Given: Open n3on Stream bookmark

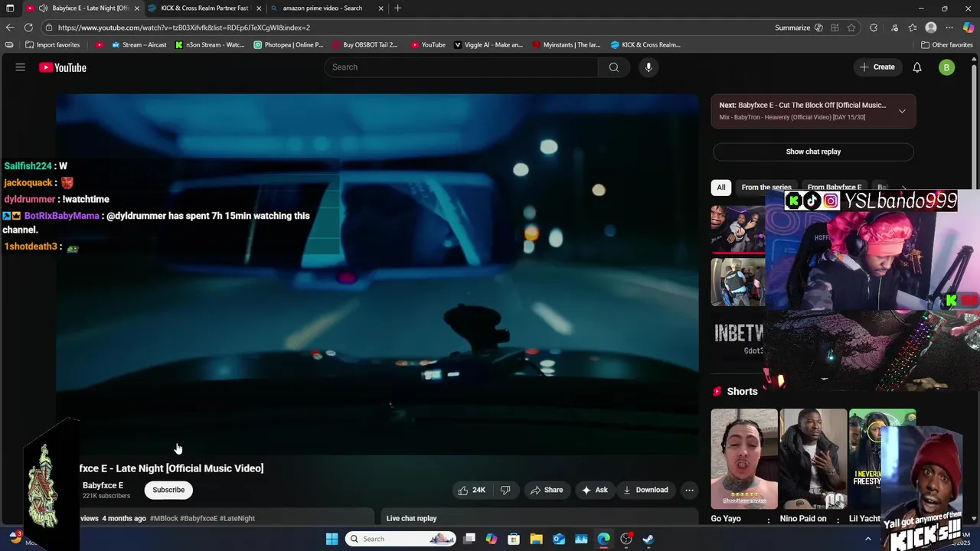Looking at the screenshot, I should pos(210,44).
